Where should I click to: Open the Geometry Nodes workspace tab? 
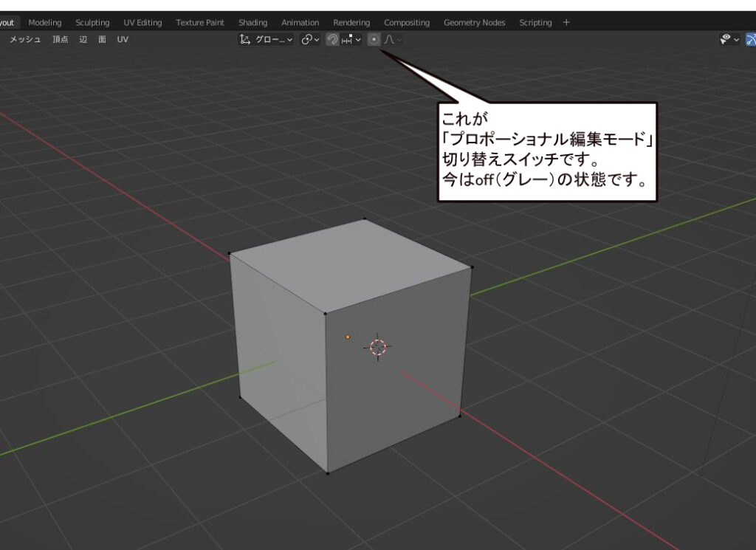(x=475, y=23)
